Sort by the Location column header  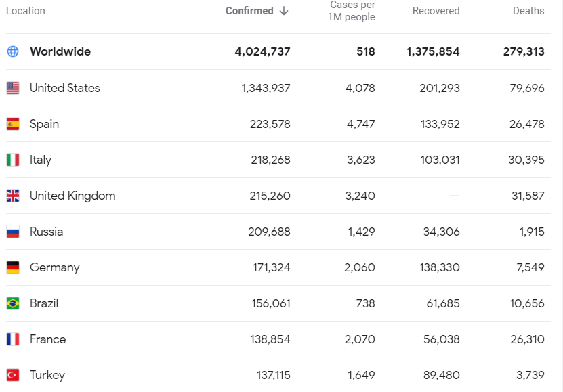coord(26,11)
